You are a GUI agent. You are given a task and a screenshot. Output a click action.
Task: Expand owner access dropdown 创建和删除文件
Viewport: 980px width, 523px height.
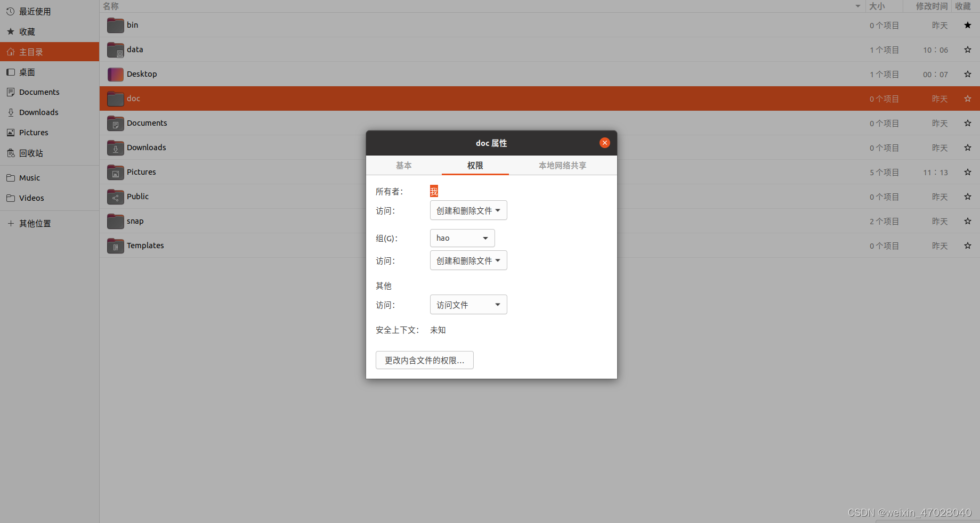[468, 210]
